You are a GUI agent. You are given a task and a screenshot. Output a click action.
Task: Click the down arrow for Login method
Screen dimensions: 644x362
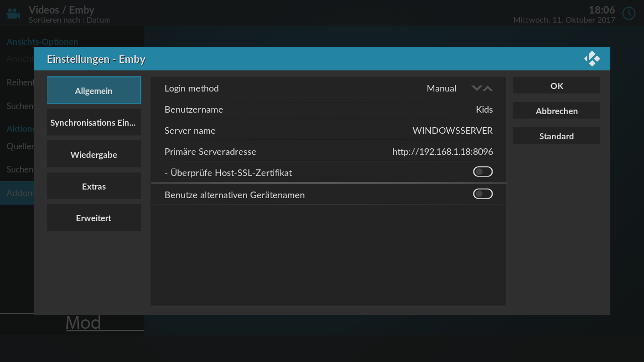coord(476,88)
